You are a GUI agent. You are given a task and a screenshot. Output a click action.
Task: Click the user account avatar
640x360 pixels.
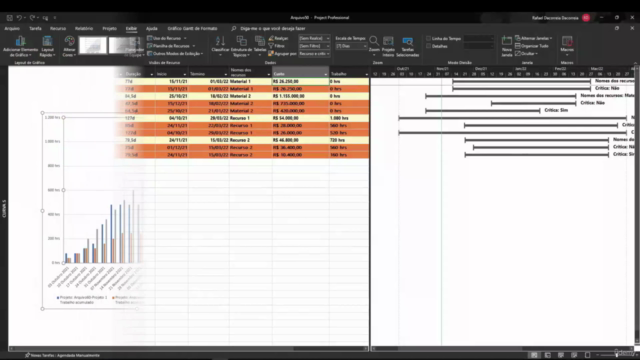pos(586,18)
